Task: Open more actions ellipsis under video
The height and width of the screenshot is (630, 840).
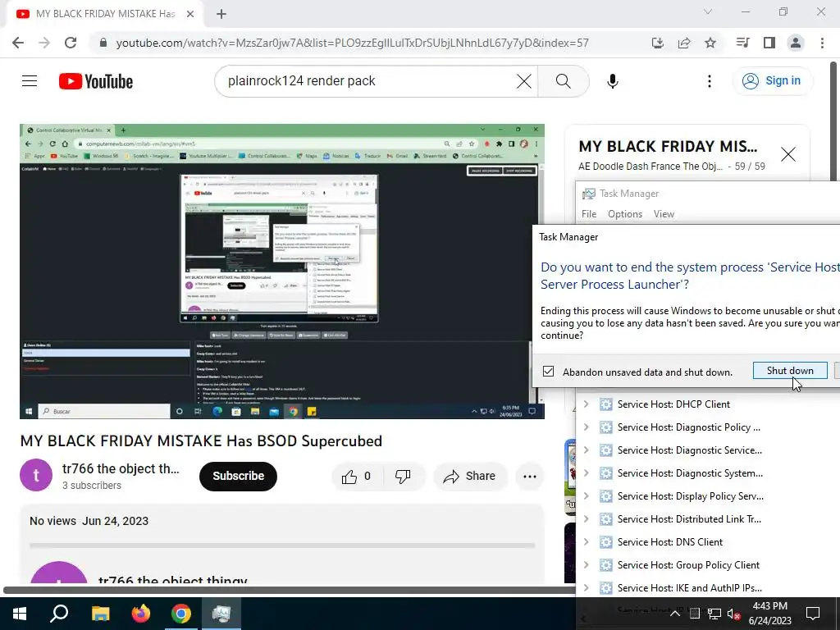Action: (529, 477)
